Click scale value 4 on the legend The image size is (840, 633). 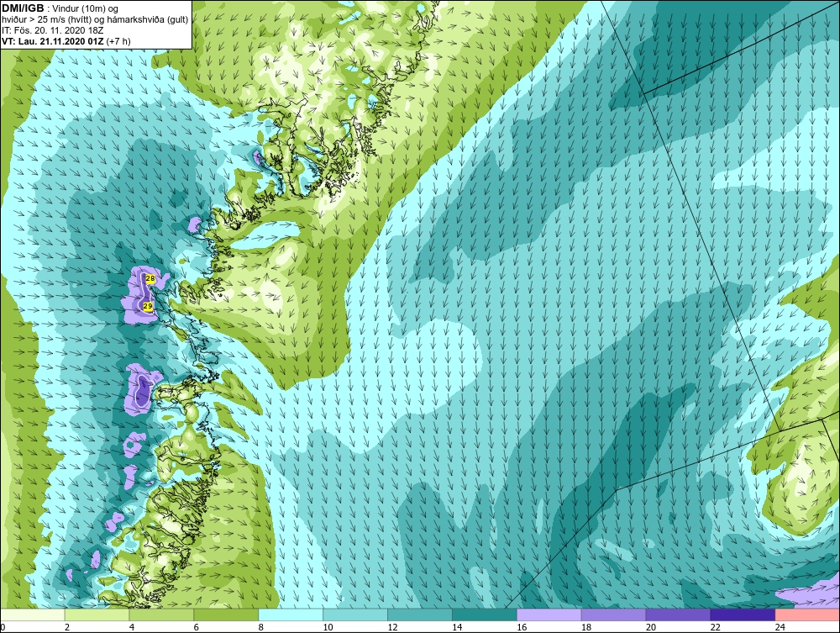[x=132, y=627]
